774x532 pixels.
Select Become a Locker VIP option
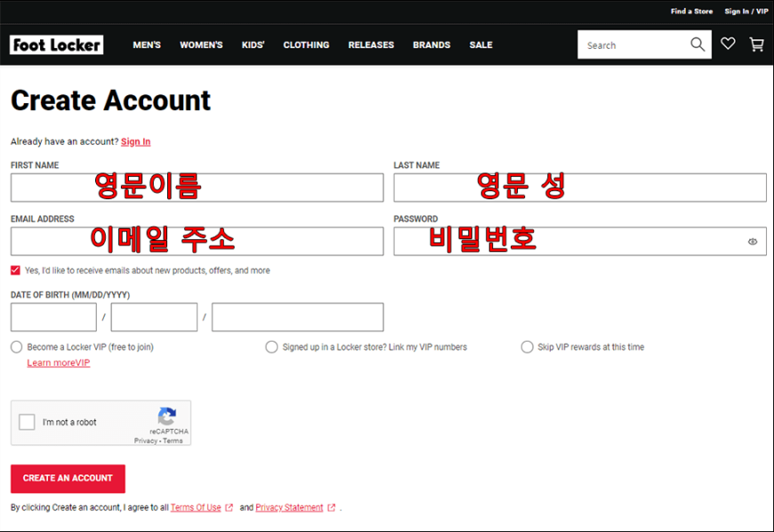click(16, 347)
